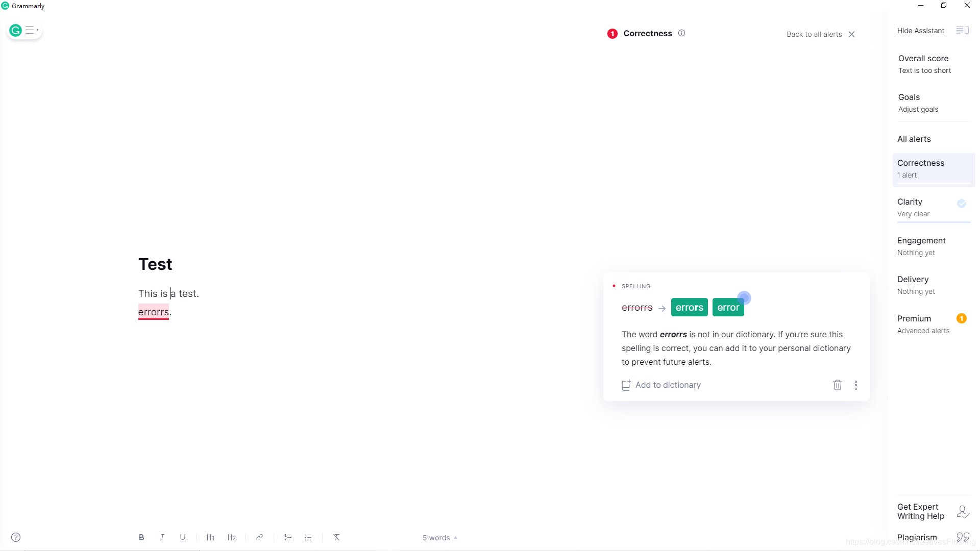Toggle underline formatting
980x551 pixels.
[183, 537]
